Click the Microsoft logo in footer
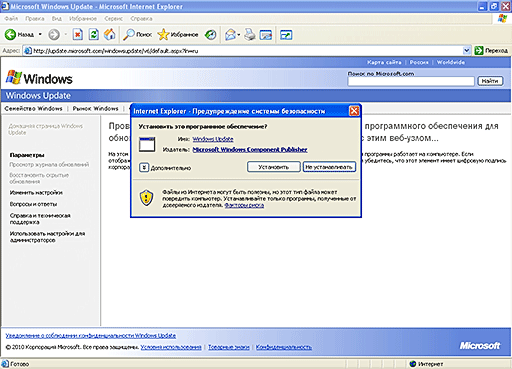The width and height of the screenshot is (512, 369). tap(480, 346)
